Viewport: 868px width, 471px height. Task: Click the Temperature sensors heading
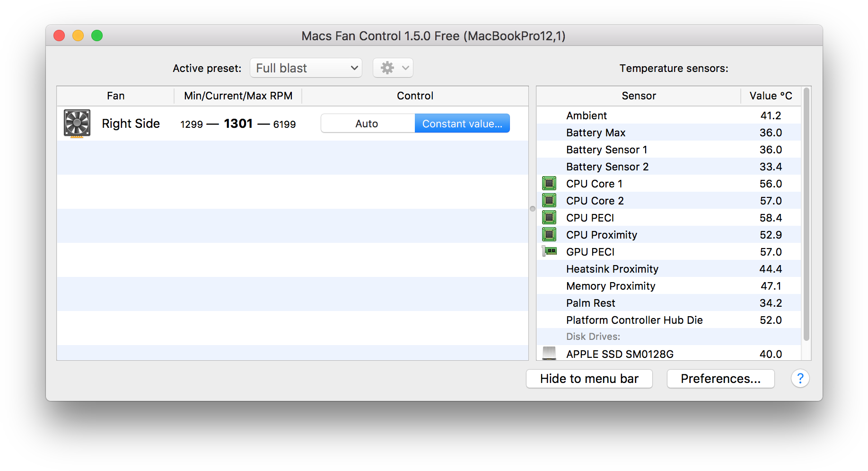click(x=674, y=68)
